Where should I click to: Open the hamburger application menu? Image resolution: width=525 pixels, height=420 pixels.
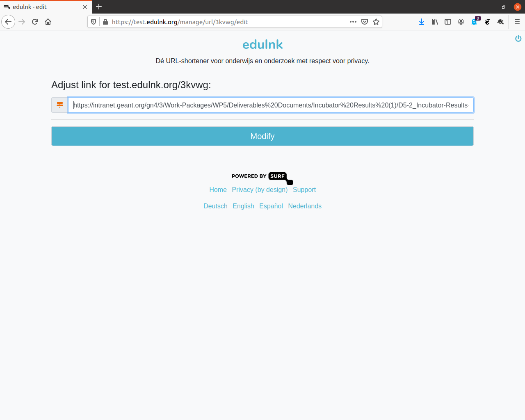[x=517, y=22]
